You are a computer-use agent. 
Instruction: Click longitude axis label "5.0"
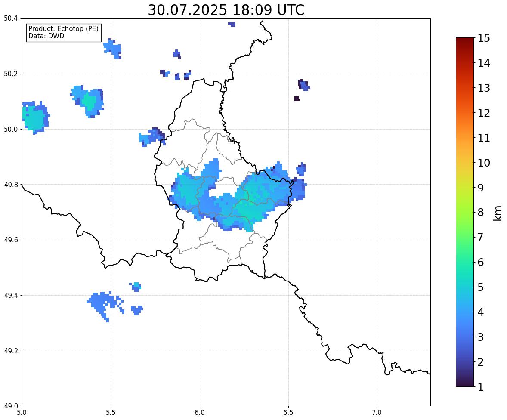tap(22, 413)
